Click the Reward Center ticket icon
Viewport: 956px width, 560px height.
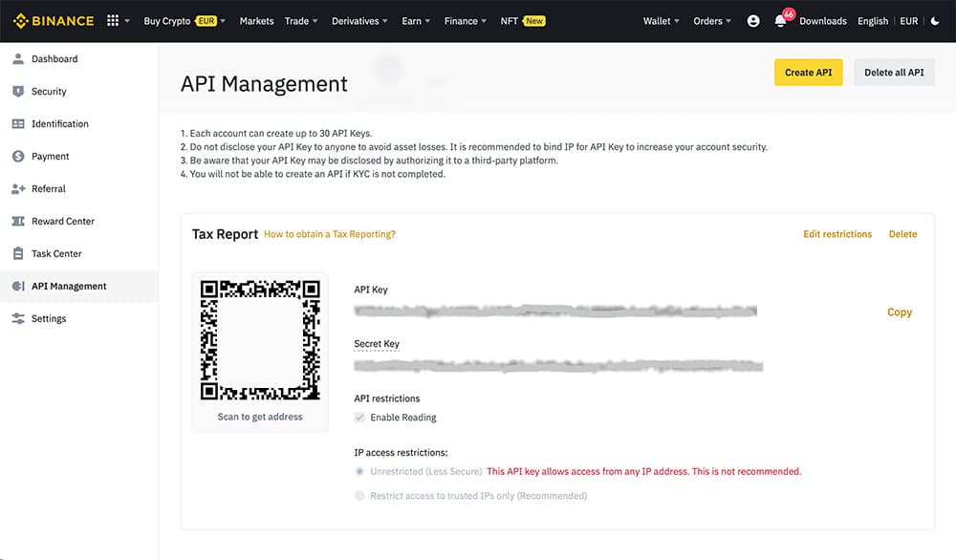18,221
